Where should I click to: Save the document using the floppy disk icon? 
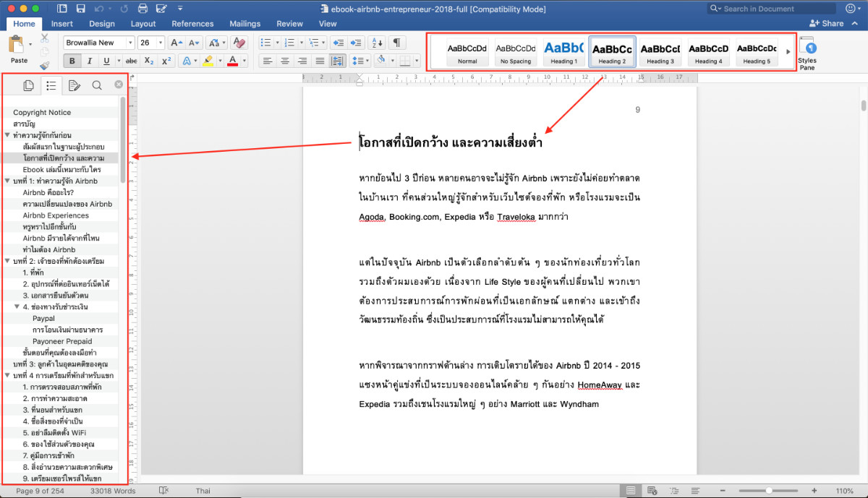coord(80,9)
